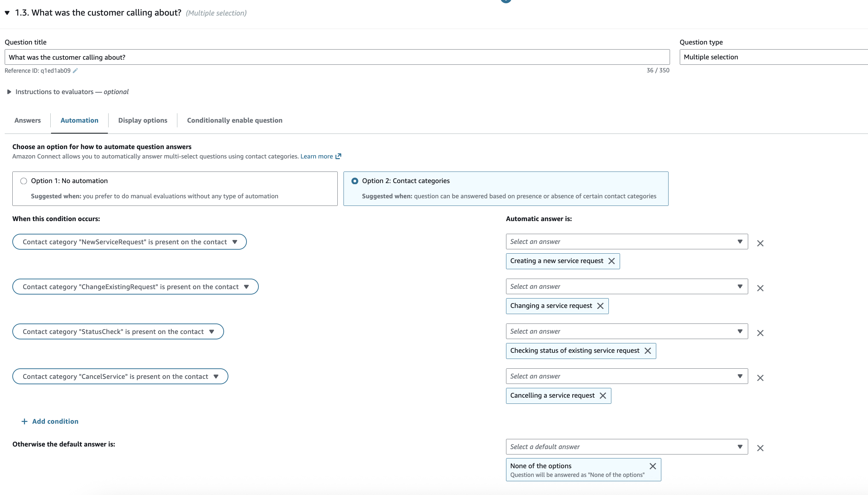Click the pencil icon to edit Reference ID
Screen dimensions: 868x495
coord(75,71)
